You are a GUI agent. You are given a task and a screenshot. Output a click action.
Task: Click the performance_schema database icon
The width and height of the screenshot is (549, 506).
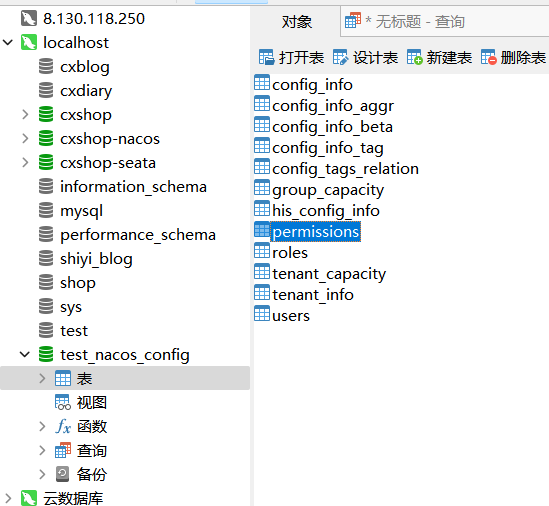coord(46,234)
